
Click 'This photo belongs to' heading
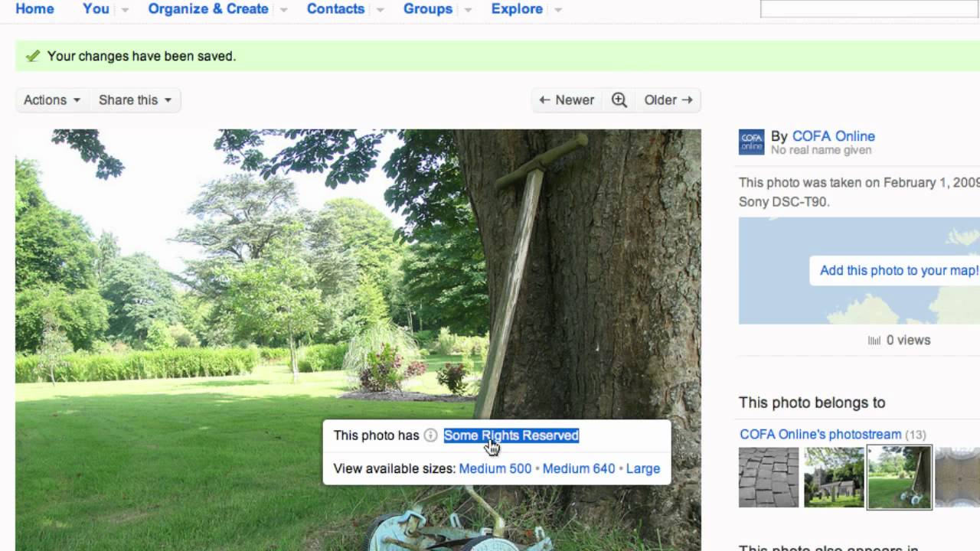812,403
